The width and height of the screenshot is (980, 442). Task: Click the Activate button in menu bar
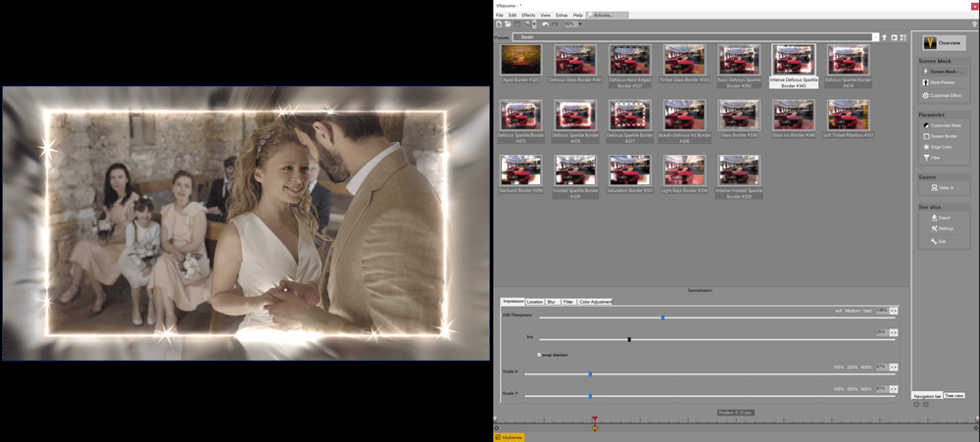pos(601,16)
